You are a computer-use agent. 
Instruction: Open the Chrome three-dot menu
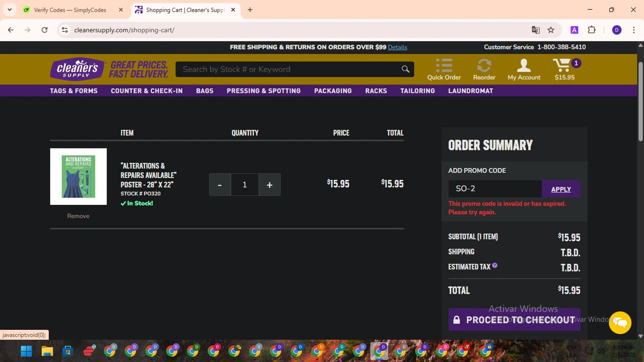tap(634, 30)
